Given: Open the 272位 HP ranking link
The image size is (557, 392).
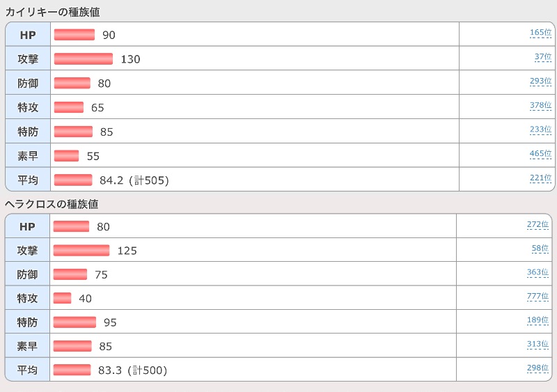Looking at the screenshot, I should click(538, 225).
